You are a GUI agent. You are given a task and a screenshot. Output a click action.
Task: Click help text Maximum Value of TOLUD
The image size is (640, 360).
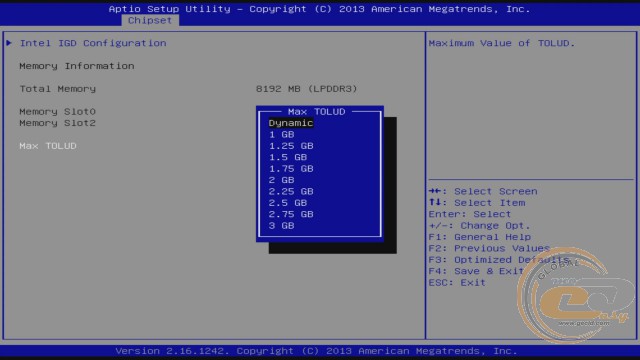(x=502, y=43)
